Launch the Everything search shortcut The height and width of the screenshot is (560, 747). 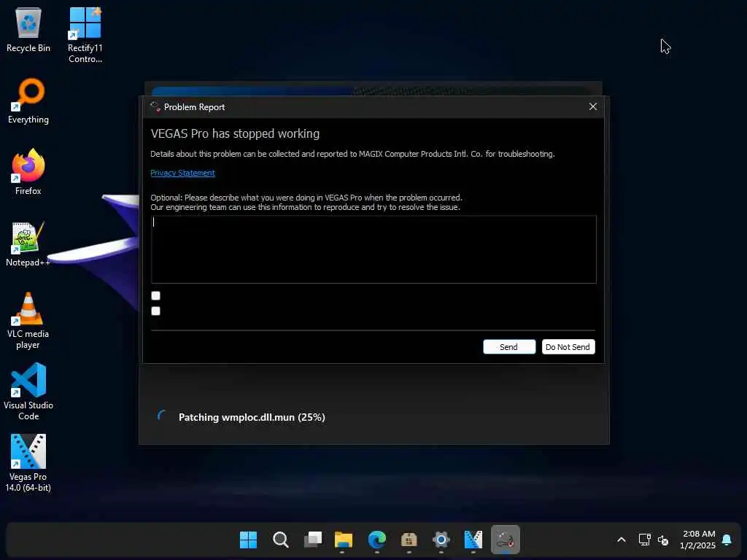click(x=28, y=101)
